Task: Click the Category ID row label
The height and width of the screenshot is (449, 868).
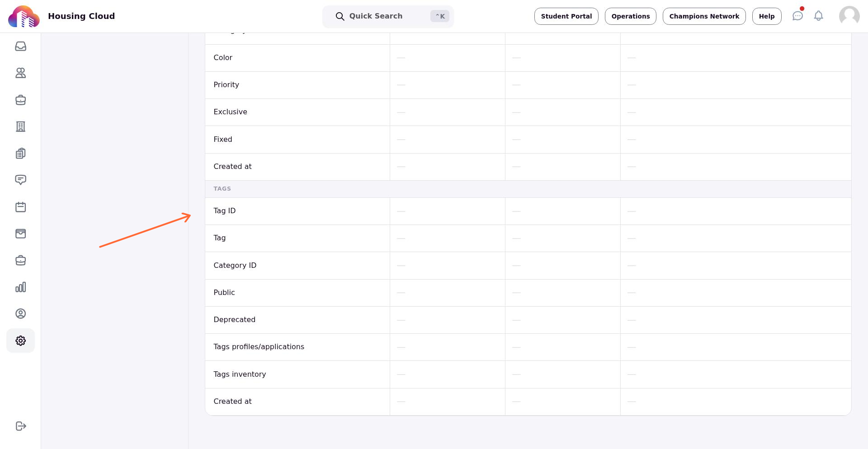Action: [235, 266]
